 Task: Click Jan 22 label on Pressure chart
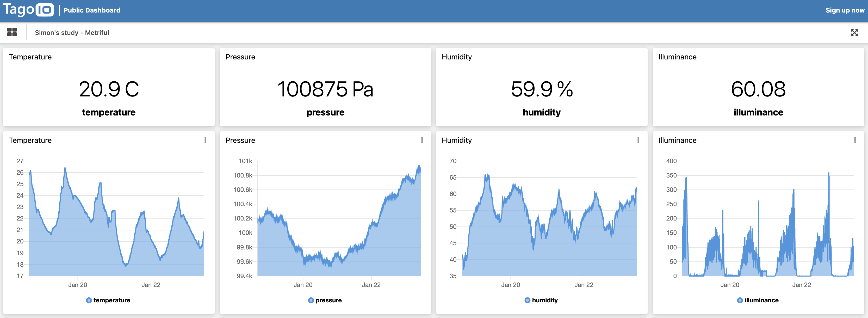(x=371, y=285)
